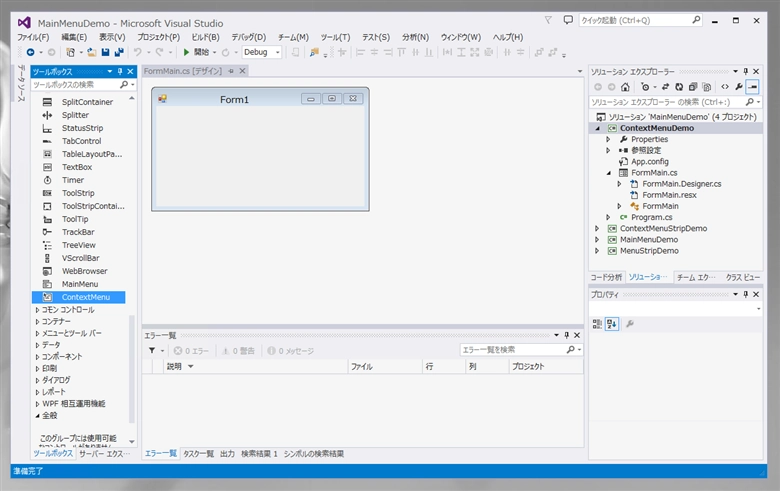Expand the FormMain.Designer.cs node
Image resolution: width=780 pixels, height=491 pixels.
[x=619, y=184]
